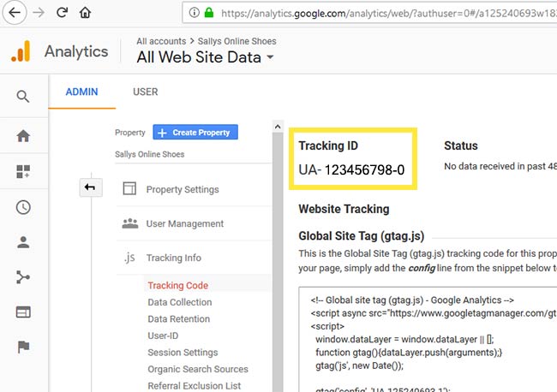This screenshot has width=557, height=392.
Task: Open Data Retention settings
Action: 179,319
